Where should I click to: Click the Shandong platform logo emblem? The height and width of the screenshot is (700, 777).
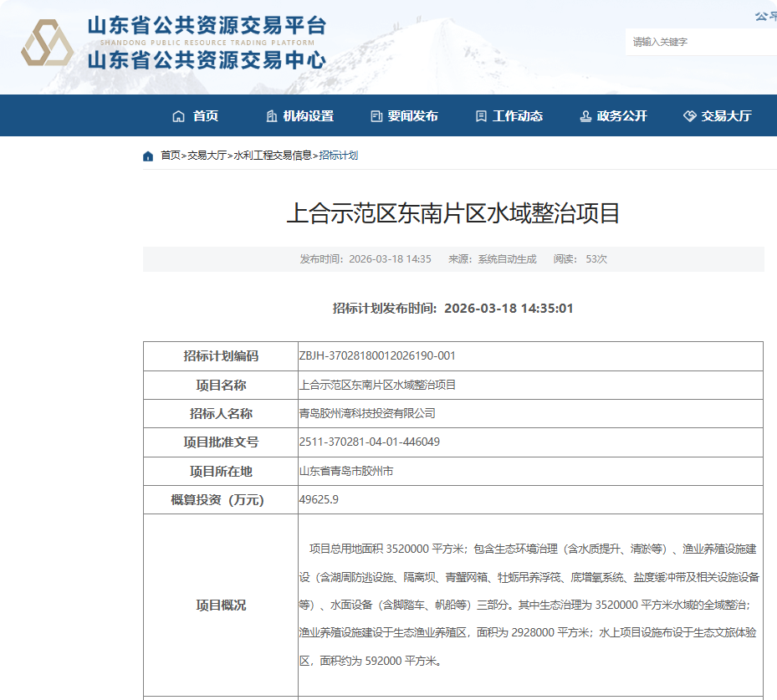click(48, 43)
